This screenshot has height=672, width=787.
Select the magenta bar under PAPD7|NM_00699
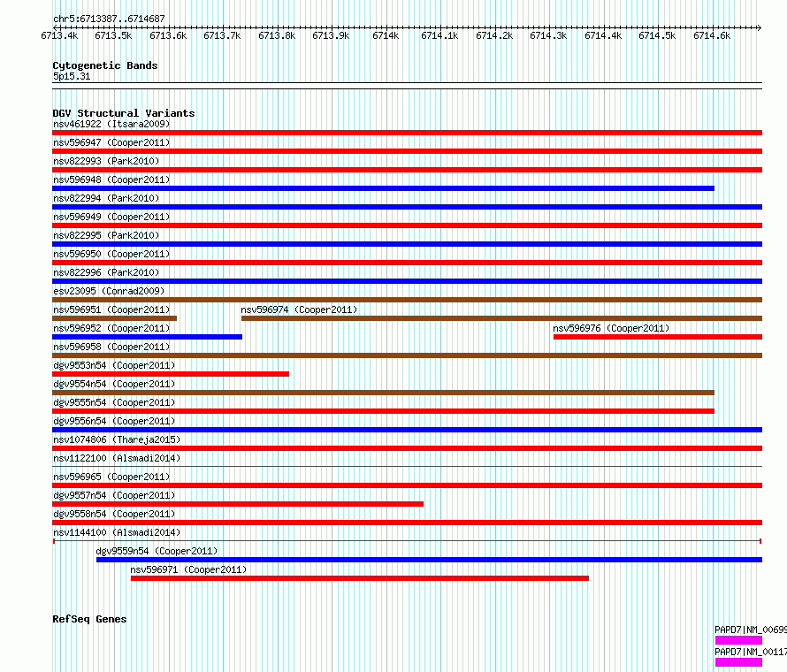point(739,640)
